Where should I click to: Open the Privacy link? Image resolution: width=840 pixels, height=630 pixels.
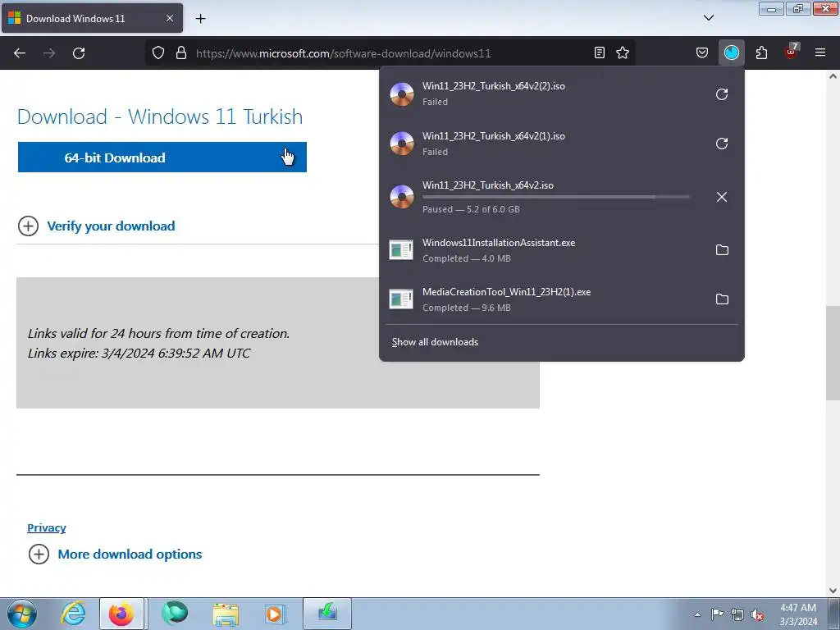pos(47,527)
